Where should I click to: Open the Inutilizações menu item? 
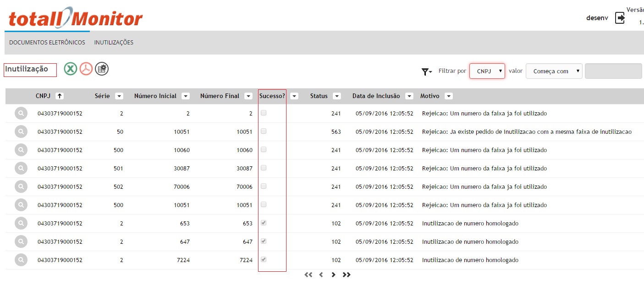(x=114, y=43)
